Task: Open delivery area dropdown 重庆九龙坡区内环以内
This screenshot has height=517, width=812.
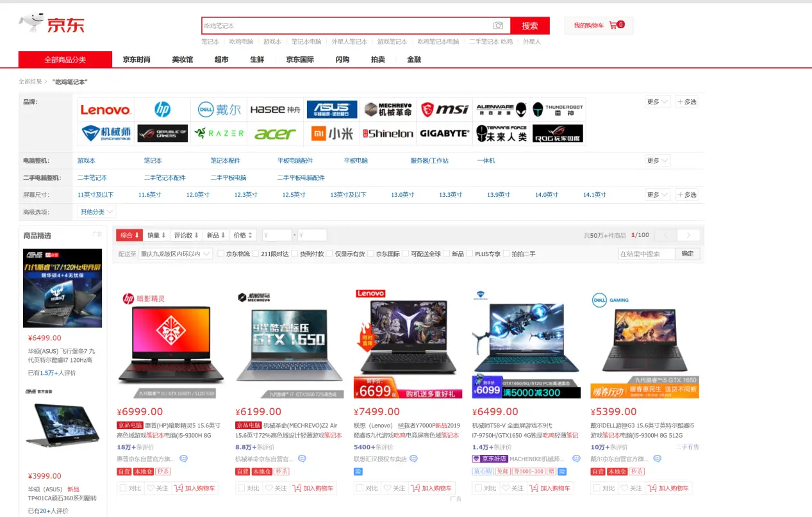Action: pos(176,254)
